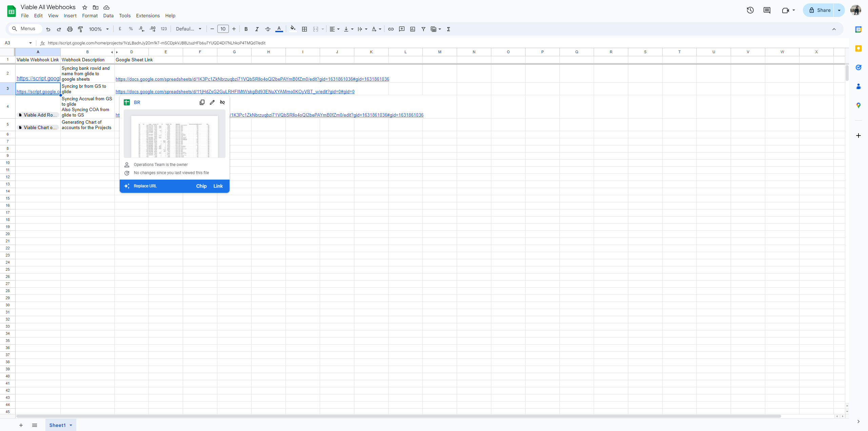
Task: Open the Share options dropdown arrow
Action: click(839, 10)
